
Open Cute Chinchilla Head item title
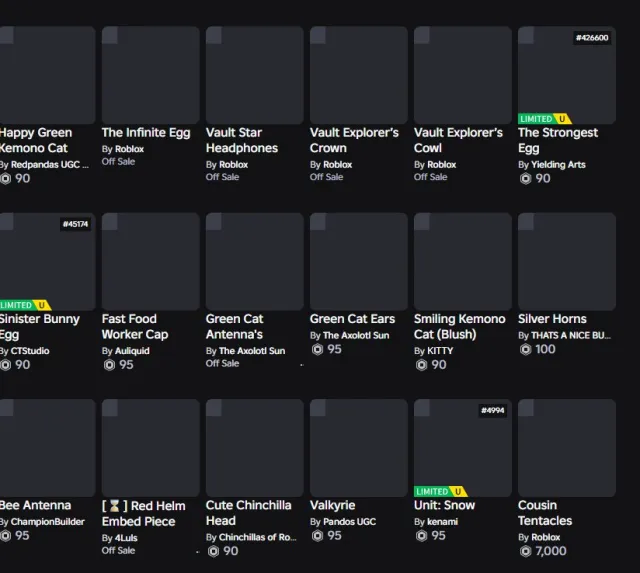pyautogui.click(x=249, y=513)
